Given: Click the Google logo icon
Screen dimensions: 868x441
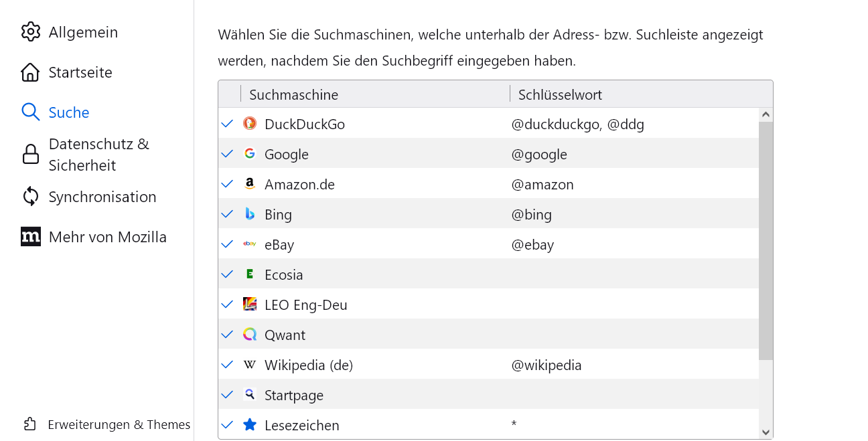Looking at the screenshot, I should coord(250,153).
